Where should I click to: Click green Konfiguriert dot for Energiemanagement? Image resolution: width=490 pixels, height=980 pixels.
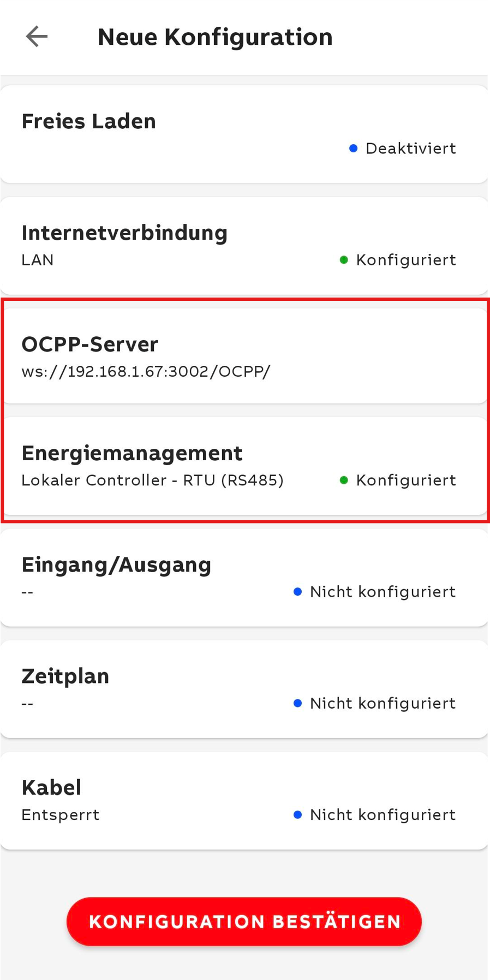click(x=344, y=480)
